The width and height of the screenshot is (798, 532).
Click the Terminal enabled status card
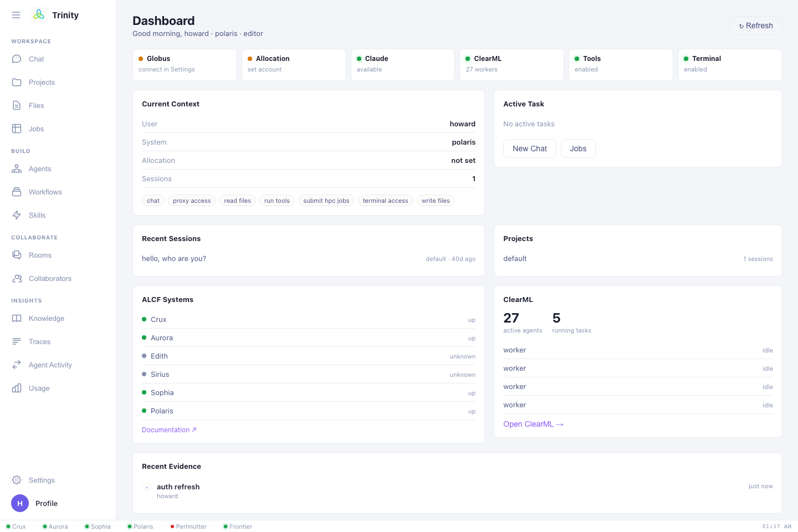[x=730, y=65]
